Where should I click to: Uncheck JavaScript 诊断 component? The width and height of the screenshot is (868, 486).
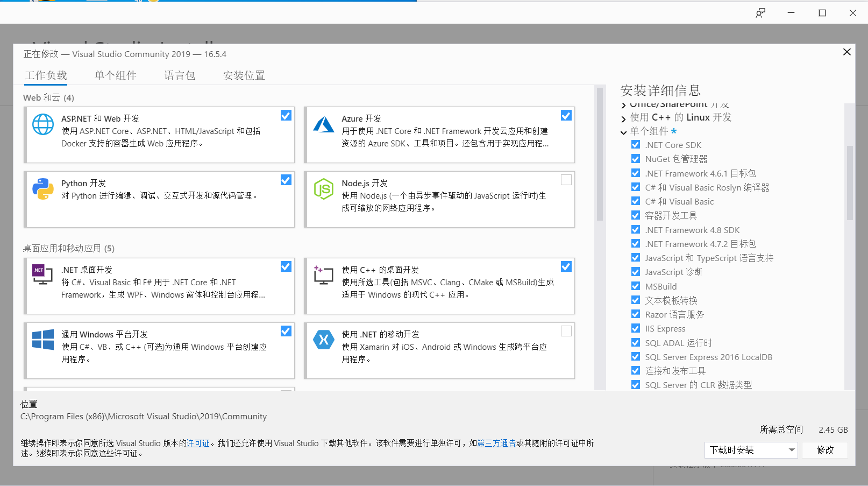tap(636, 272)
